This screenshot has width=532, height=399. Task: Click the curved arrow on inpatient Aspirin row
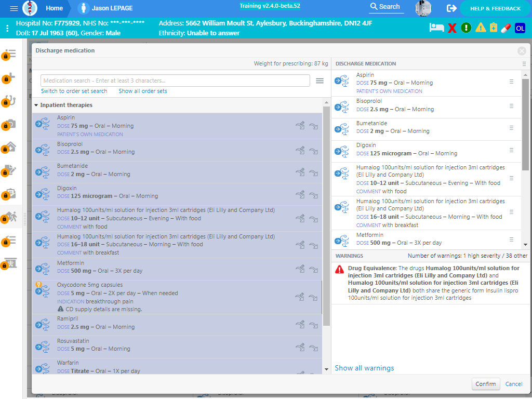[313, 126]
